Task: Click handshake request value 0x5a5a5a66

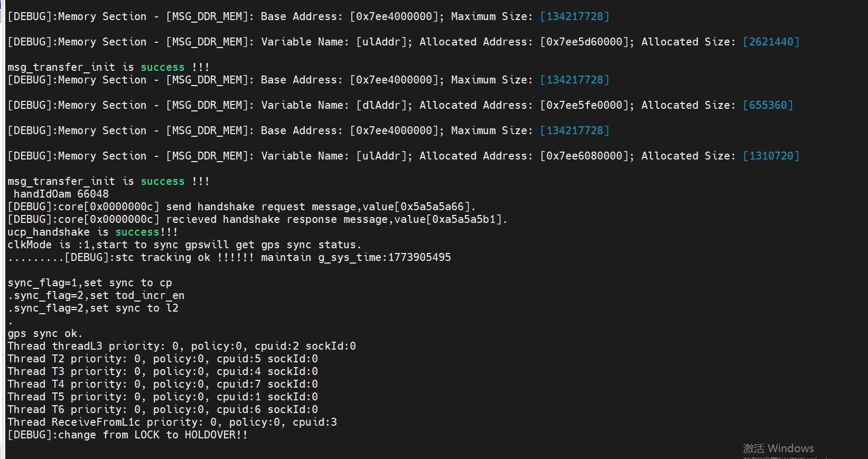Action: click(x=432, y=207)
